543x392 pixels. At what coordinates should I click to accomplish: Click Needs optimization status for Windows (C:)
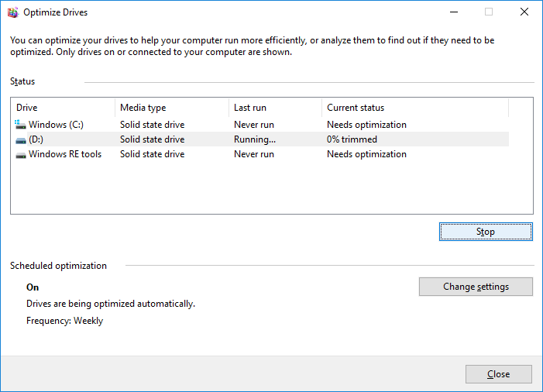tap(366, 125)
